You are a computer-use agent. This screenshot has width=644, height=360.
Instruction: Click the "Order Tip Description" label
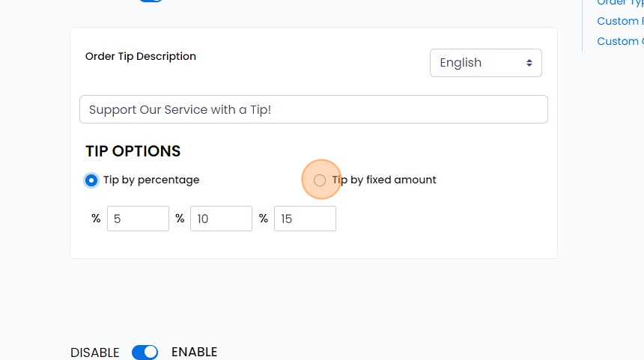pos(141,56)
